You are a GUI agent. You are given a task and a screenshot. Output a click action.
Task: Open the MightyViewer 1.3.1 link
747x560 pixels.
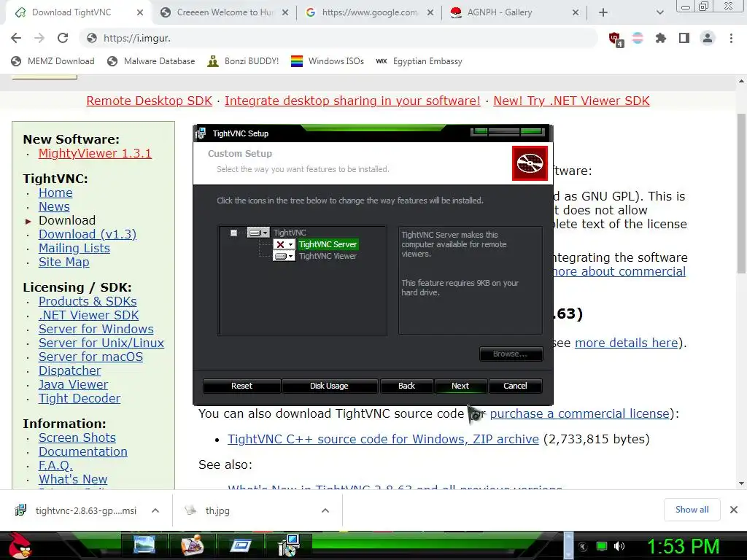coord(95,153)
